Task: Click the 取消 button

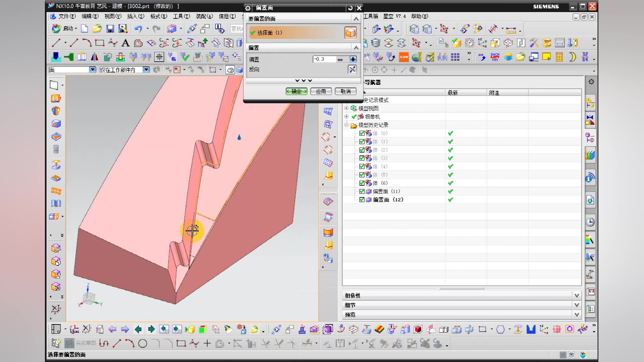Action: pyautogui.click(x=345, y=91)
